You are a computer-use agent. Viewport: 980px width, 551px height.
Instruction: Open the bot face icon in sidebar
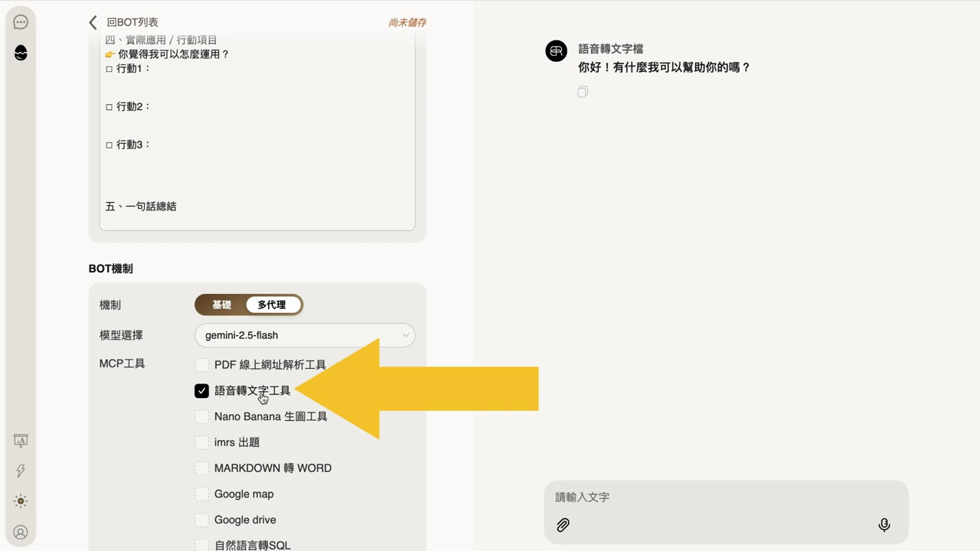point(21,53)
